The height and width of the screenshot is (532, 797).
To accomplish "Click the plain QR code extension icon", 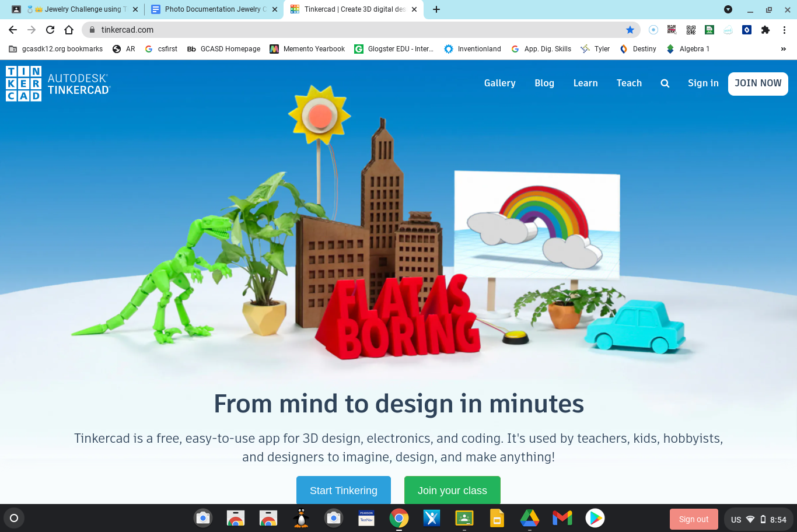I will pos(691,30).
